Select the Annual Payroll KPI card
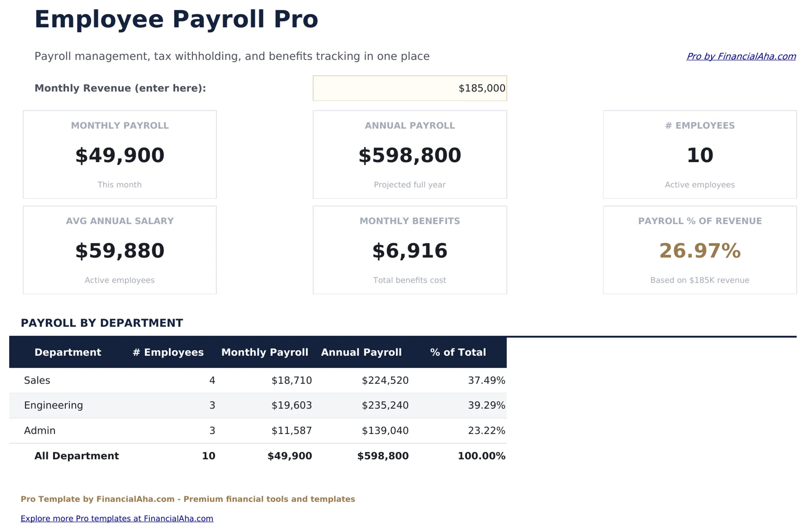Viewport: 806px width, 532px height. point(409,155)
